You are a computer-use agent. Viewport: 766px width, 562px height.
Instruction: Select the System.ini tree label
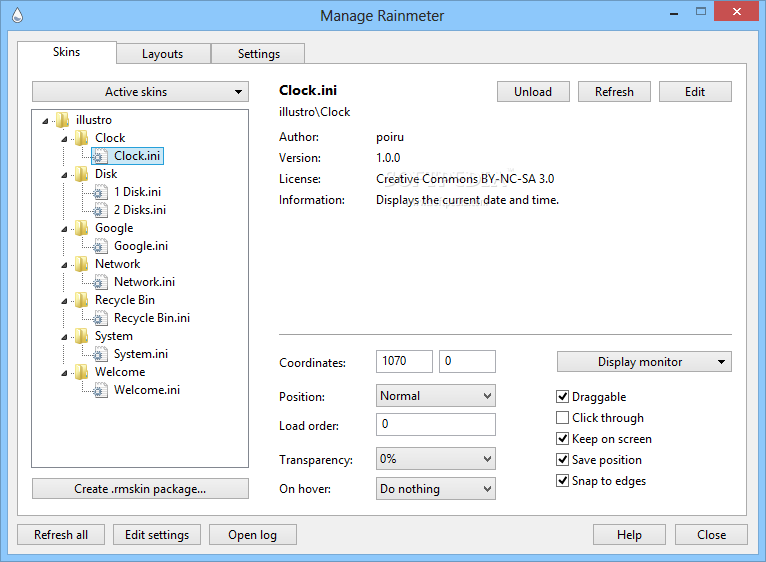(x=141, y=354)
